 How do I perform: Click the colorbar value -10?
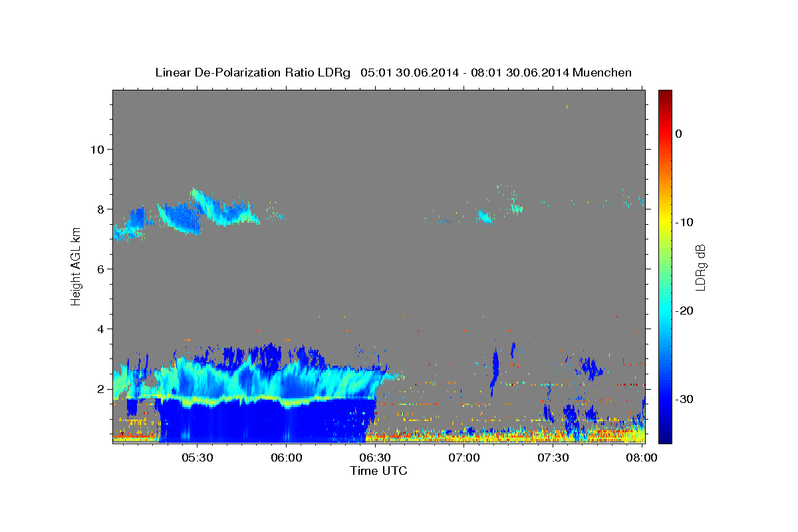click(685, 222)
